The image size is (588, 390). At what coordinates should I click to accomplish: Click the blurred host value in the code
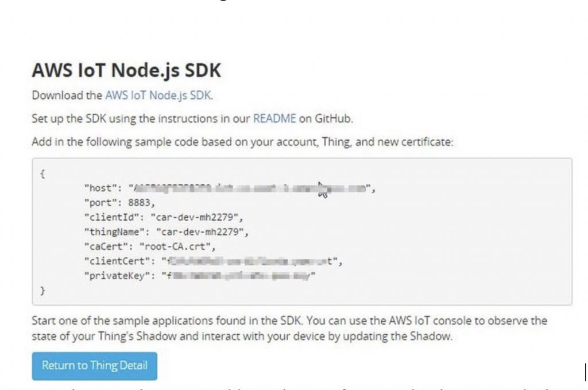point(250,188)
